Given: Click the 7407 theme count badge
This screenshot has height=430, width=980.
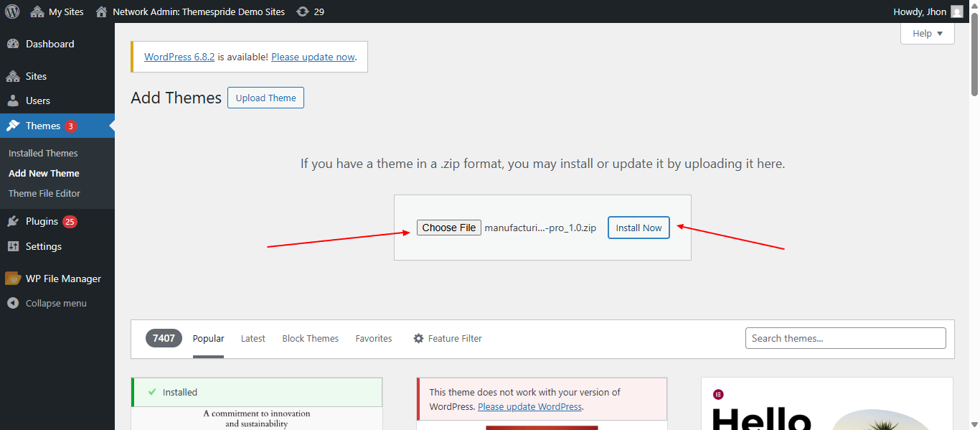Looking at the screenshot, I should coord(164,338).
